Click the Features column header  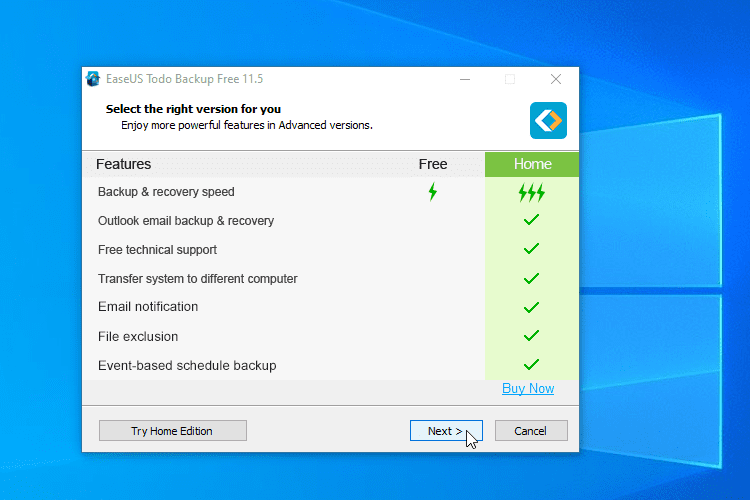123,164
